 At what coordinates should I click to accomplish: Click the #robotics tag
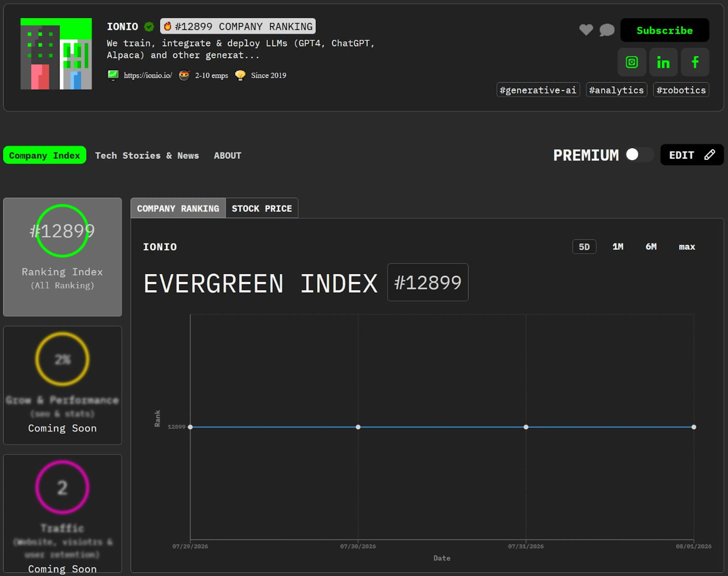point(681,90)
